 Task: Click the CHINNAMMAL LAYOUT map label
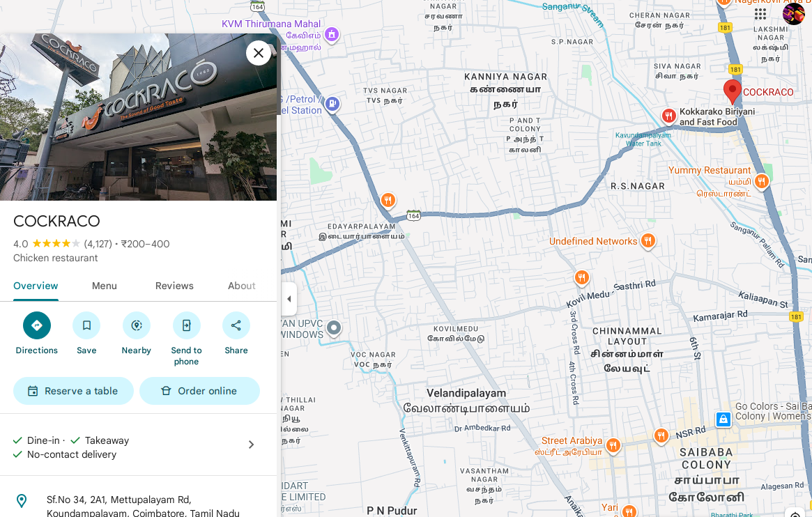coord(627,336)
